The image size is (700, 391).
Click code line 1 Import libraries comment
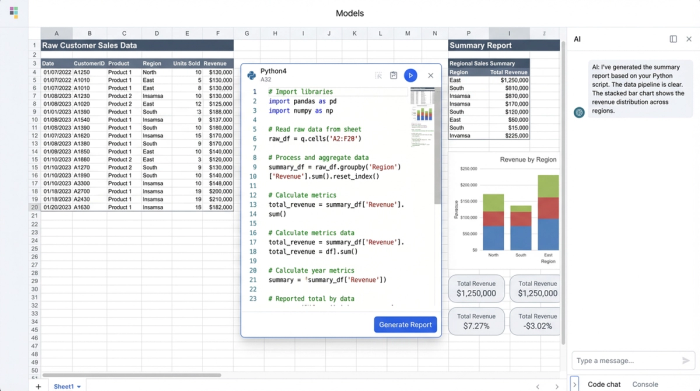pyautogui.click(x=300, y=92)
